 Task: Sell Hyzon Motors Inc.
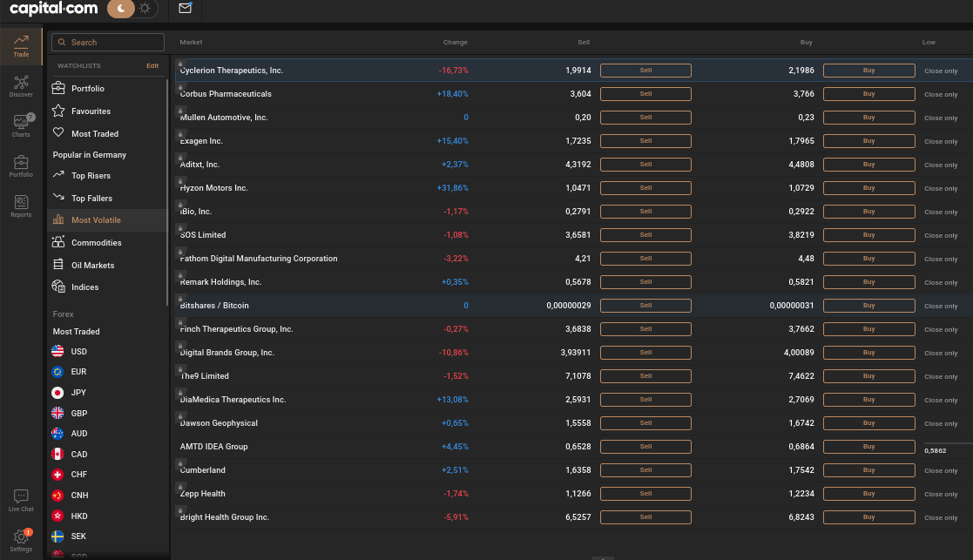tap(645, 188)
